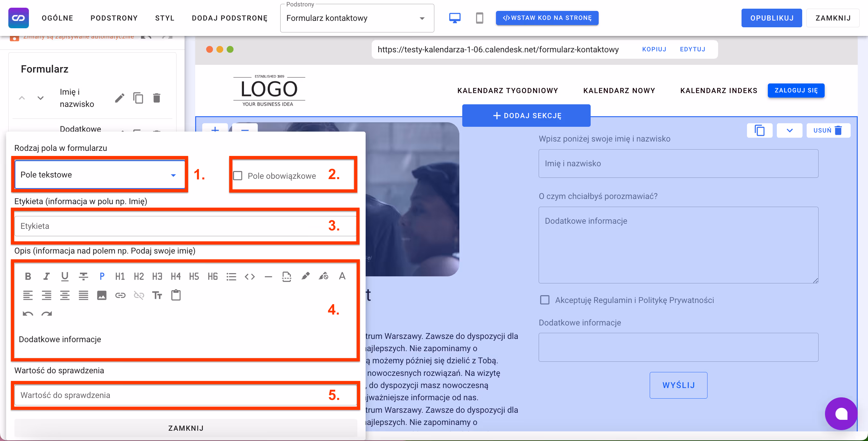Toggle bold formatting in editor
Image resolution: width=868 pixels, height=441 pixels.
[x=28, y=277]
